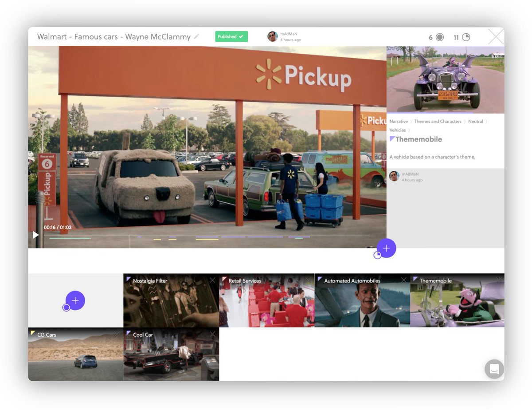Click the Thememobile heading in side panel
This screenshot has width=532, height=410.
[419, 139]
